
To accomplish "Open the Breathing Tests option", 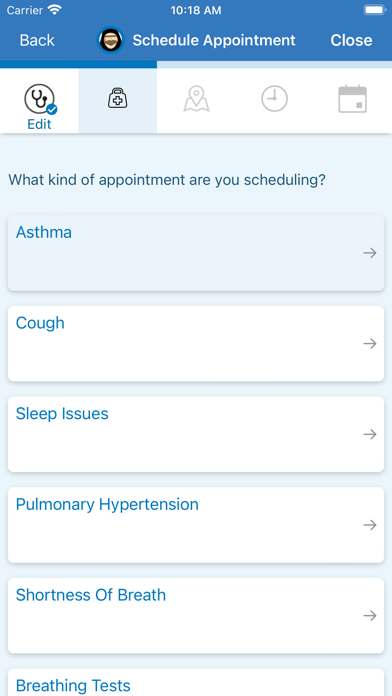I will pyautogui.click(x=196, y=682).
